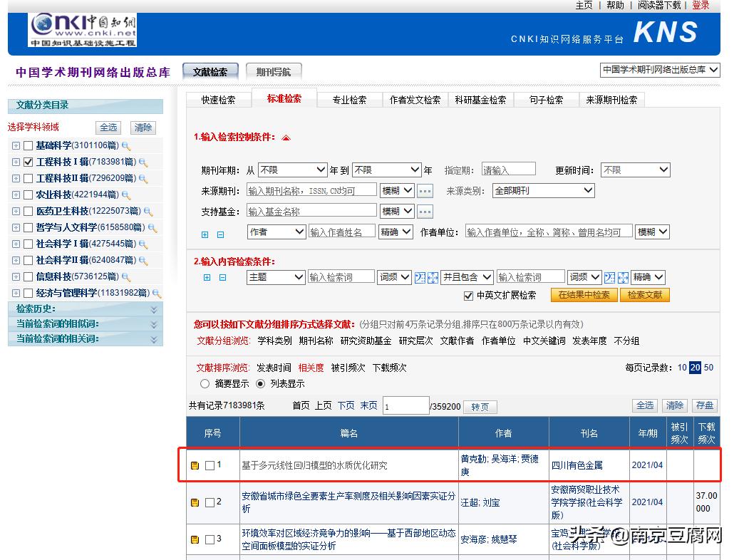
Task: Click the magnifier icon beside 经济与管理科学
Action: click(x=157, y=293)
